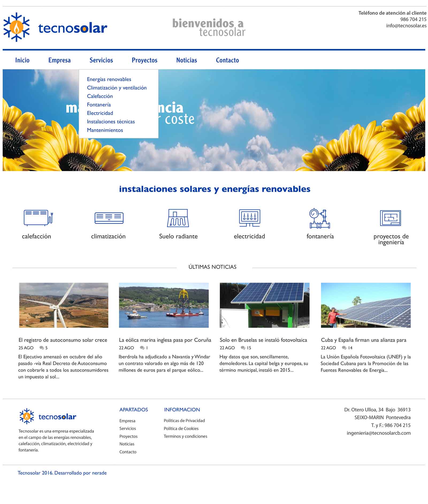Click the header phone number 986 704 215
This screenshot has height=504, width=428.
click(413, 19)
